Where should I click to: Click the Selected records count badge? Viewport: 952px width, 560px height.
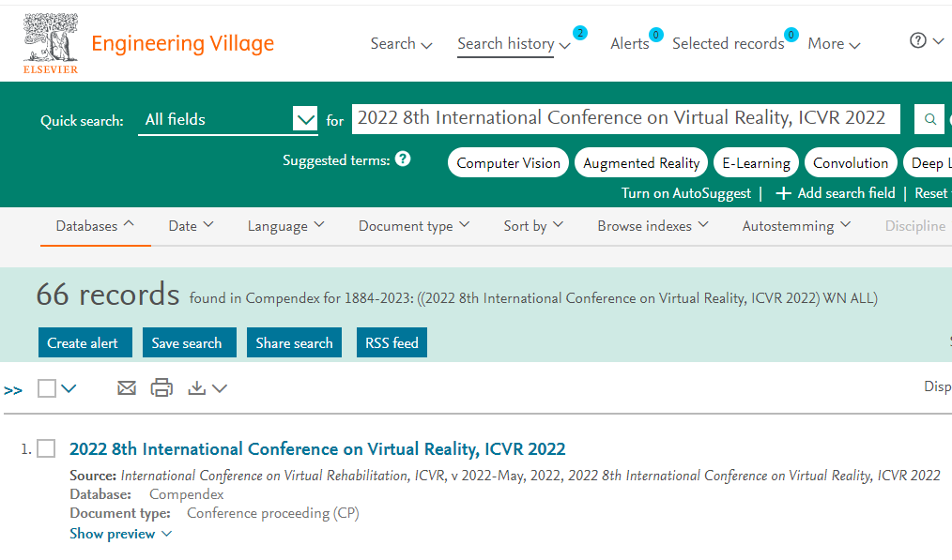click(791, 35)
